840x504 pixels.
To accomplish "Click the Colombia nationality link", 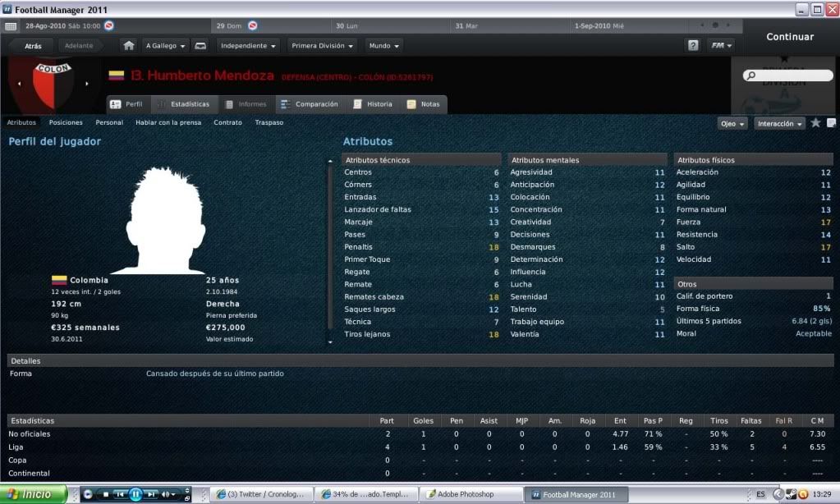I will [89, 280].
